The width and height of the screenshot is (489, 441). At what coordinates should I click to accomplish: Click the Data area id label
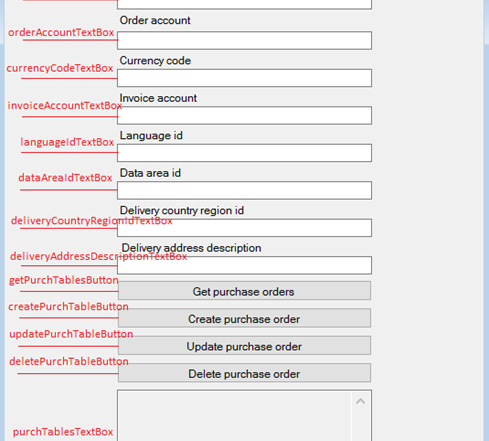(150, 173)
